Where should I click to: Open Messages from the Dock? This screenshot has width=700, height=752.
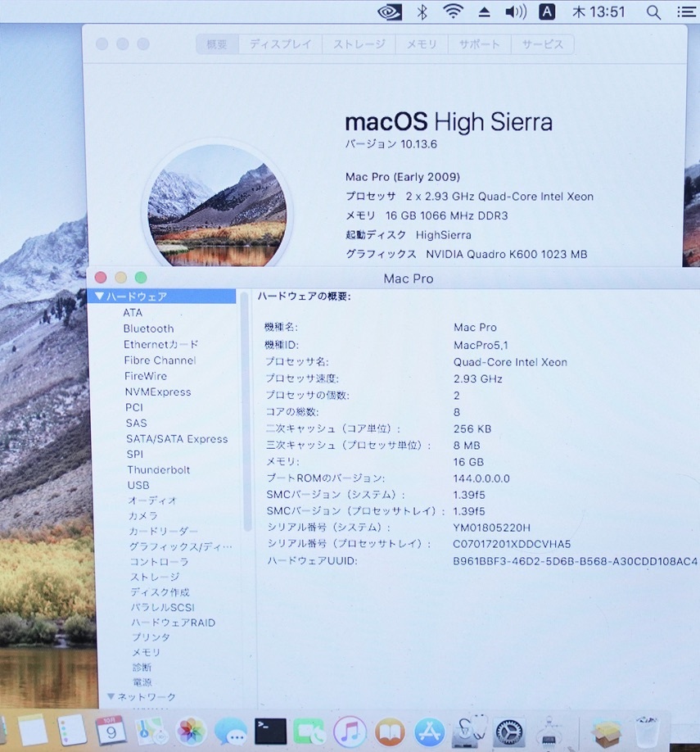point(231,732)
